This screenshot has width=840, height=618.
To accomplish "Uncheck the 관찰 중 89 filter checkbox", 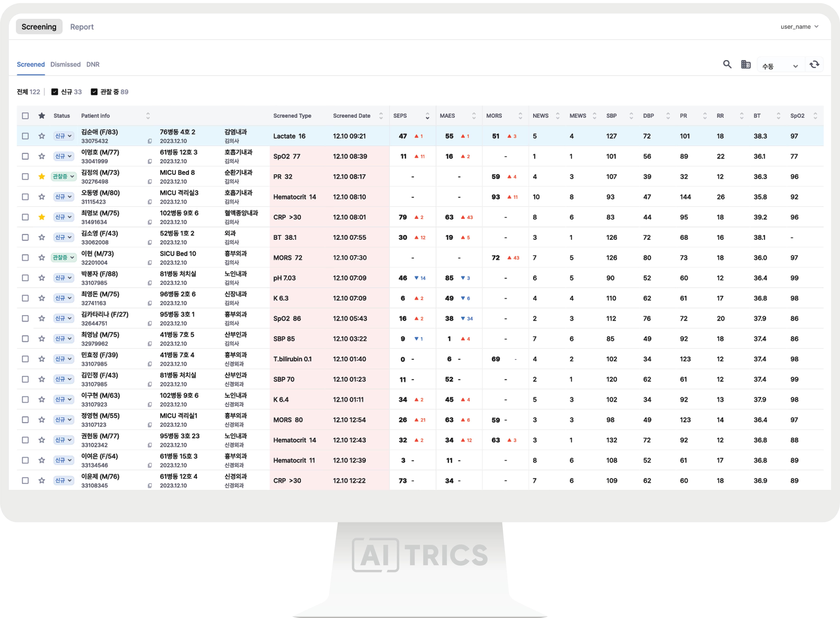I will (x=94, y=92).
